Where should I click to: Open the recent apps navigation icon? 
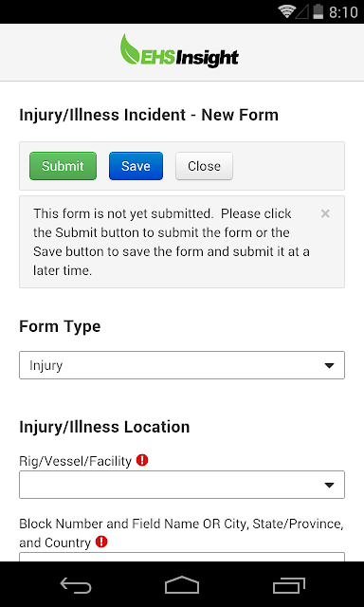tap(288, 585)
